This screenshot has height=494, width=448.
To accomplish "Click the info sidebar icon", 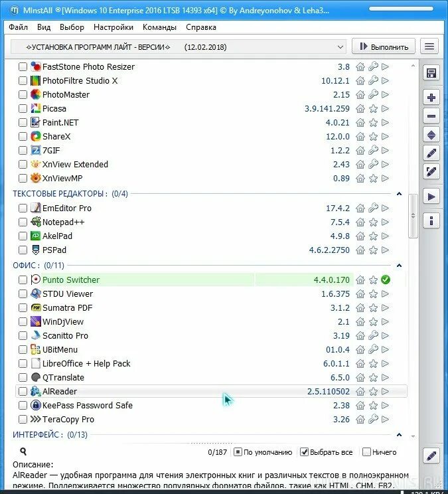I will point(431,220).
